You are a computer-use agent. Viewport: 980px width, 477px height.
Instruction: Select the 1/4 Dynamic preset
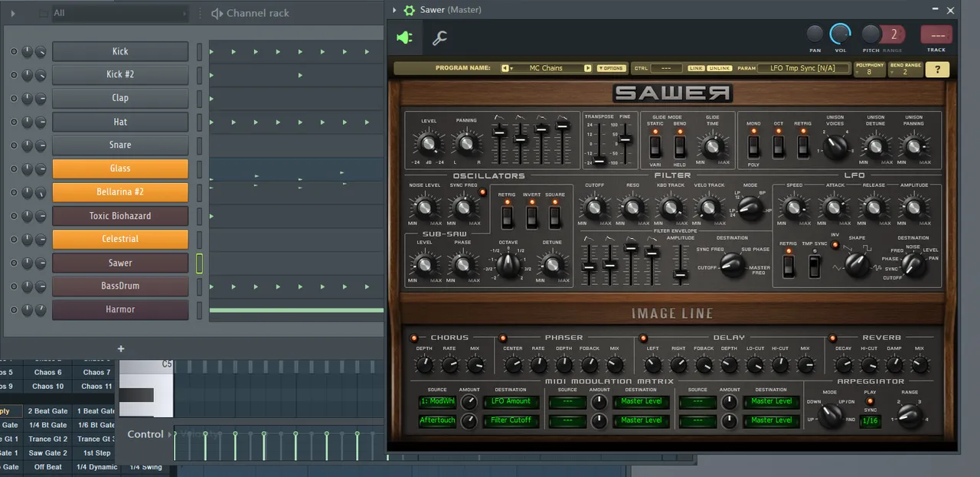[97, 467]
